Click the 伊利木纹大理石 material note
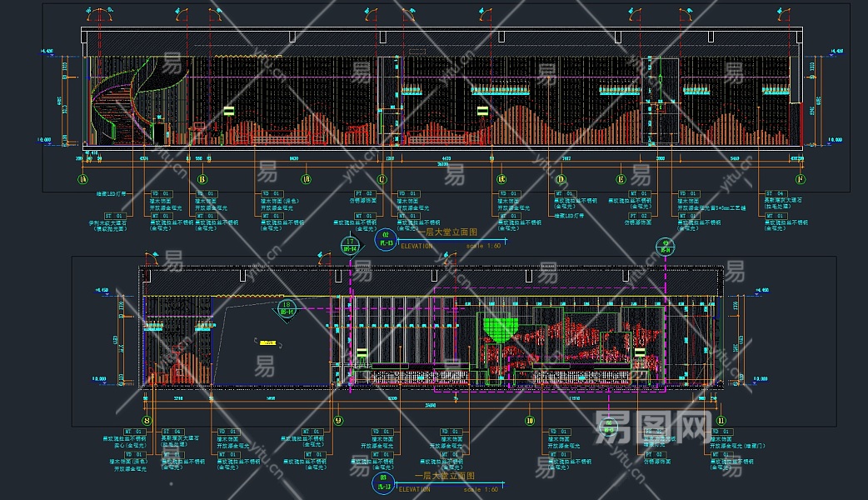Image resolution: width=868 pixels, height=500 pixels. [x=108, y=222]
